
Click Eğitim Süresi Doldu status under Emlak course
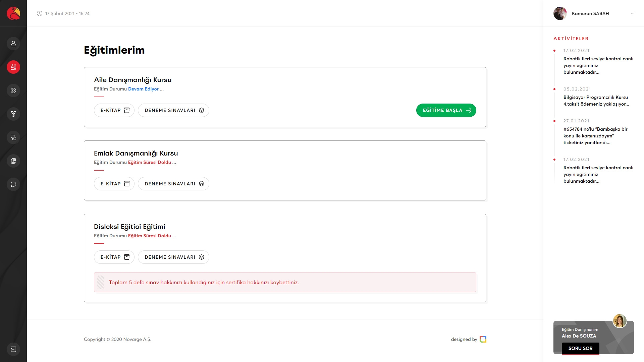click(150, 162)
